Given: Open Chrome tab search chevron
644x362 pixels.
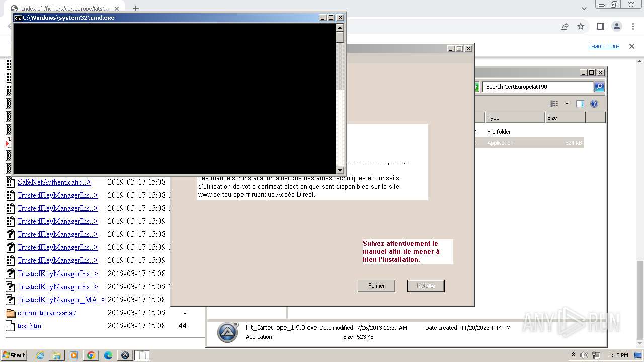Looking at the screenshot, I should (x=584, y=9).
